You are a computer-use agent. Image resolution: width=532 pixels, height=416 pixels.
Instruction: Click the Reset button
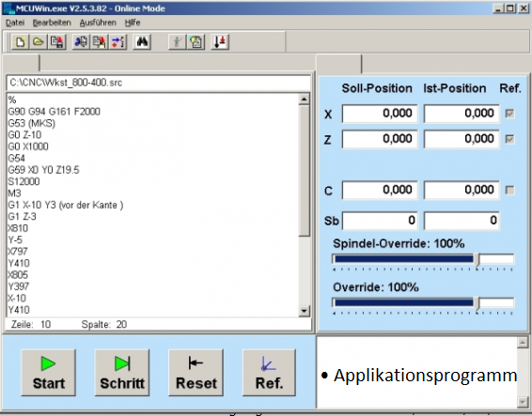(x=196, y=373)
